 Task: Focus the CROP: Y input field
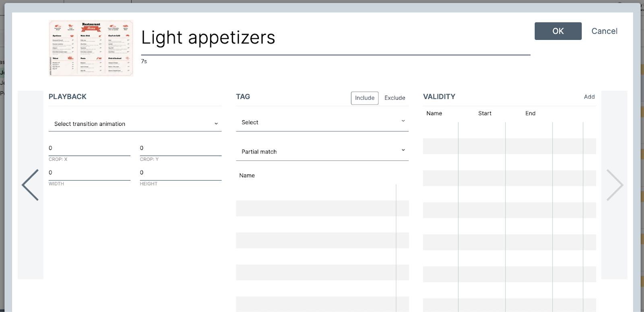coord(180,148)
